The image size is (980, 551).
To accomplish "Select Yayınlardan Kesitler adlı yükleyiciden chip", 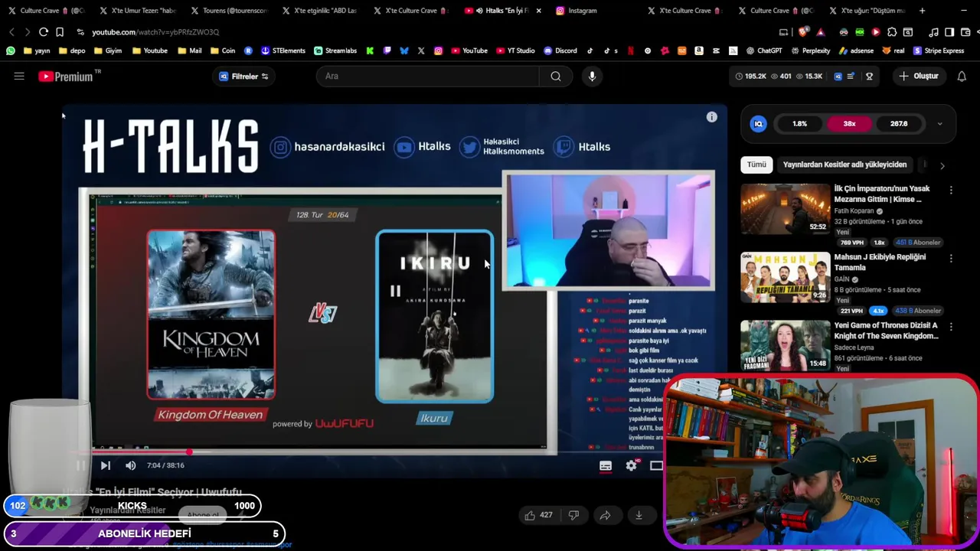I will point(844,165).
